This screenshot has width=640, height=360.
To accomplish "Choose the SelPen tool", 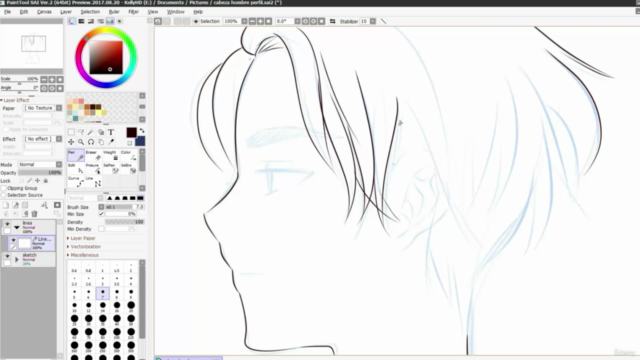I will pos(111,169).
